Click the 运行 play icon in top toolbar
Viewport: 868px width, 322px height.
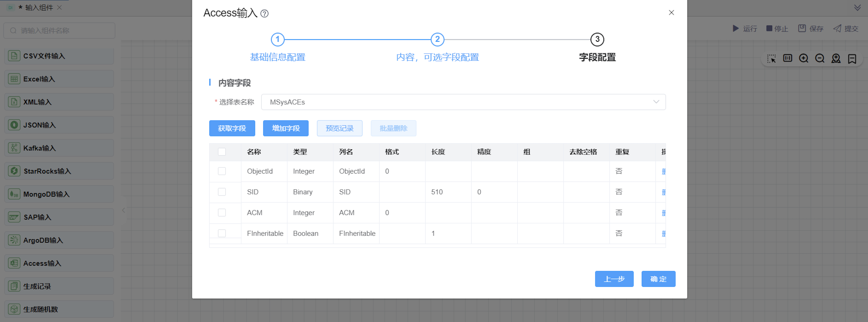(x=736, y=28)
